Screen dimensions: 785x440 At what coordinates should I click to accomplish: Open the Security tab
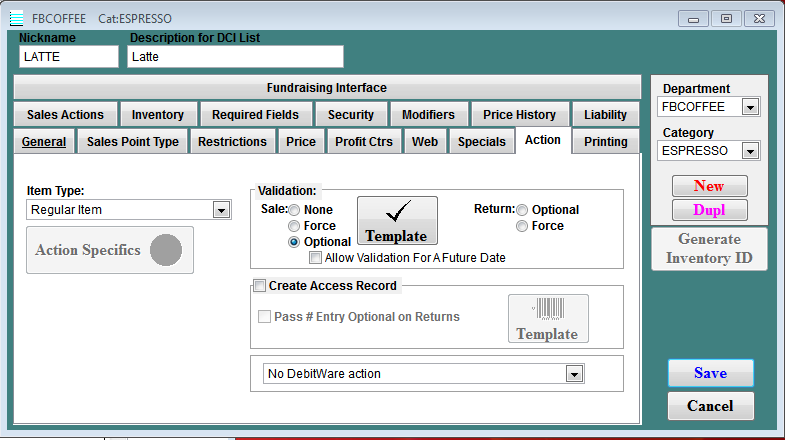(x=351, y=115)
